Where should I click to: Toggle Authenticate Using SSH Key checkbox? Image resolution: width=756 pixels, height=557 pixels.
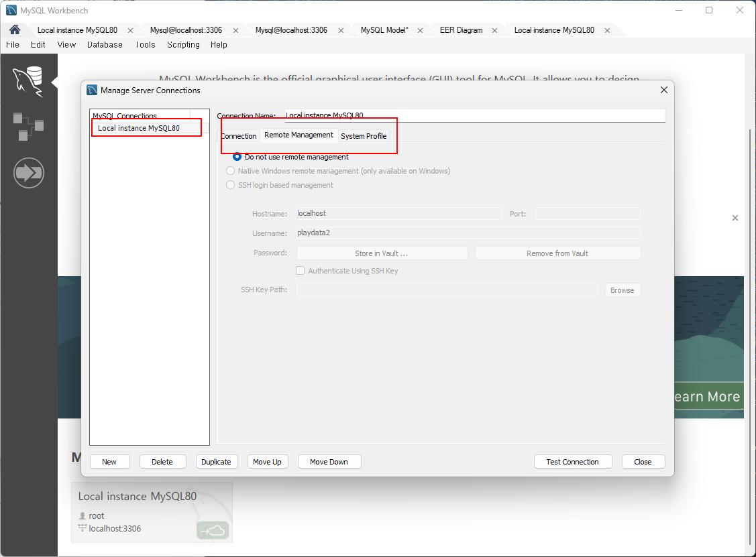(301, 270)
